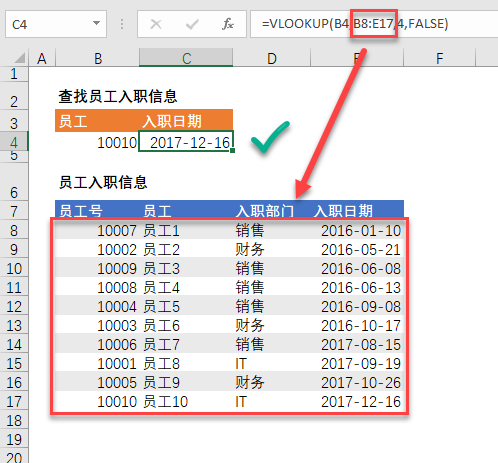Image resolution: width=498 pixels, height=463 pixels.
Task: Click the title 查找员工入职信息
Action: 118,96
